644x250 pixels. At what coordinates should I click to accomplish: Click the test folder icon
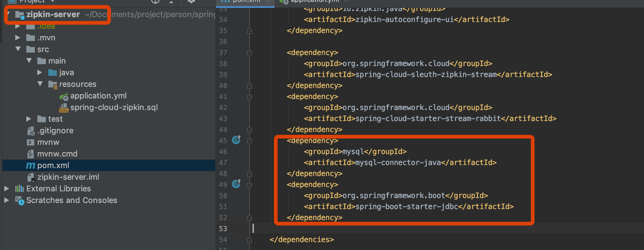point(42,119)
